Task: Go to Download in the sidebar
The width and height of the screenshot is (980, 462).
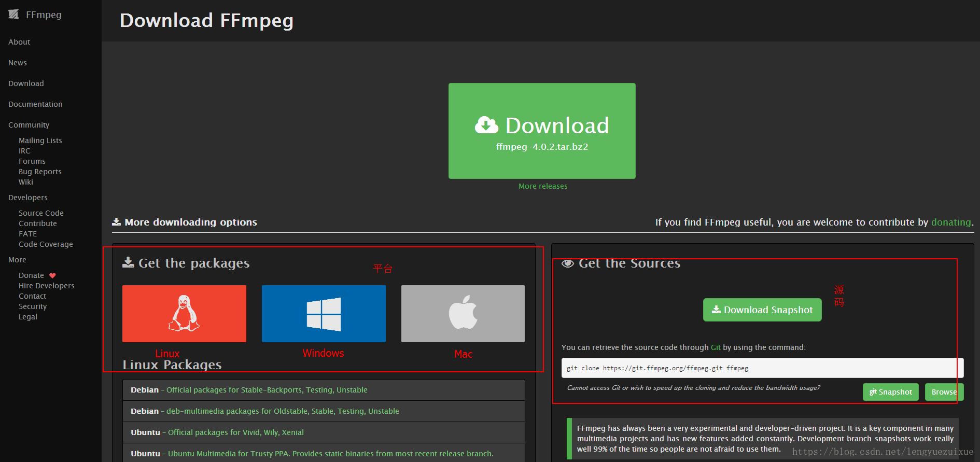Action: [26, 83]
